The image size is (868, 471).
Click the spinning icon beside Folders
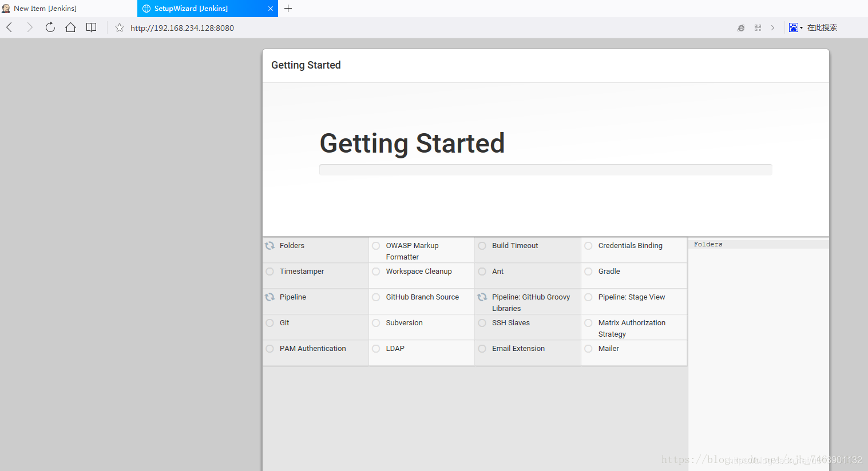270,246
